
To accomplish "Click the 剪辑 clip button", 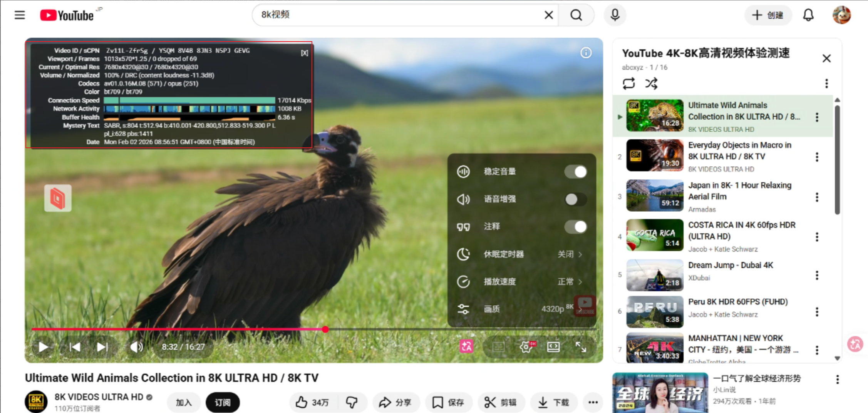I will pos(501,403).
